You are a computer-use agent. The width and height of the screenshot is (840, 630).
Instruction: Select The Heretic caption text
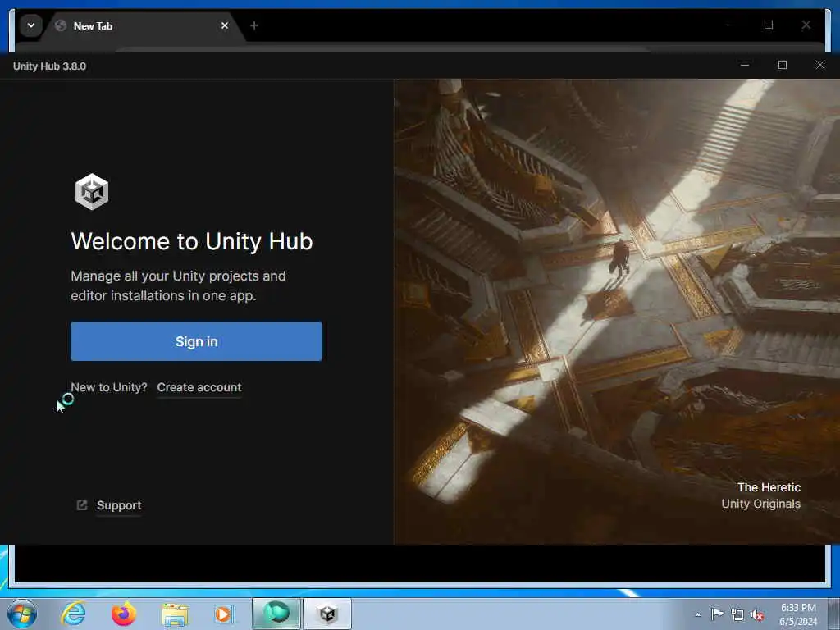[x=769, y=487]
